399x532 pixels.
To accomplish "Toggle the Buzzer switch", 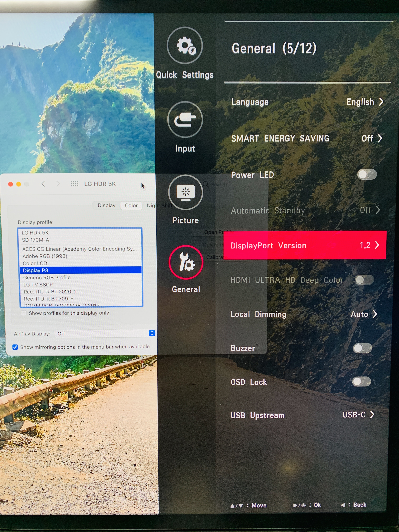I will [x=362, y=348].
